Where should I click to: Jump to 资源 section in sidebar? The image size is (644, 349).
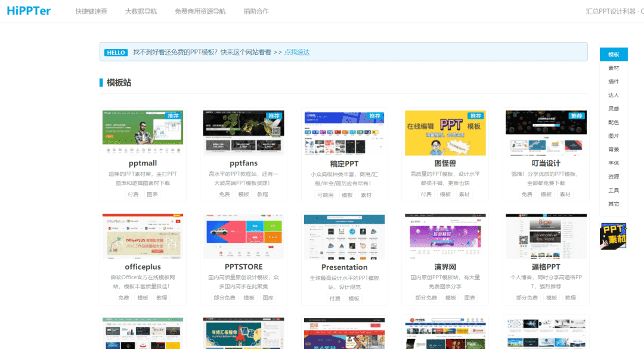click(x=614, y=177)
